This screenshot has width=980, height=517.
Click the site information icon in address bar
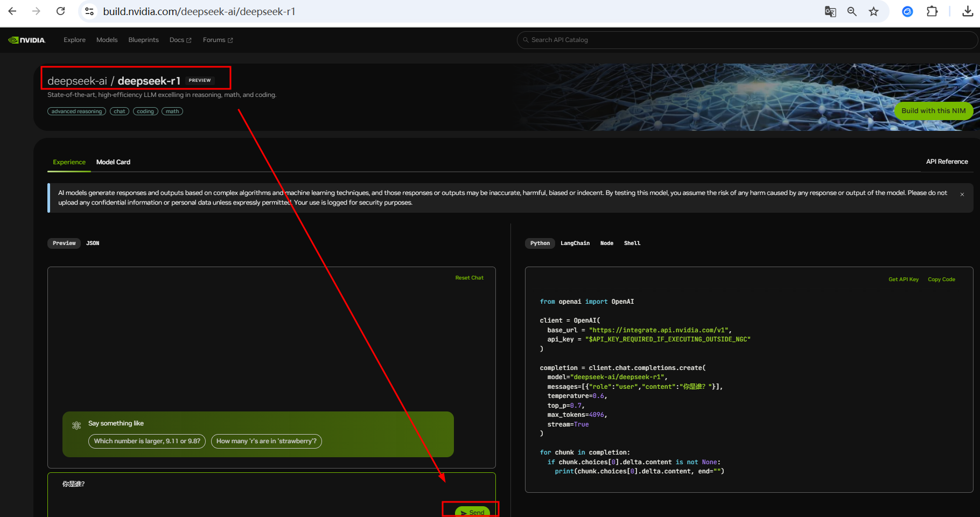click(x=89, y=11)
